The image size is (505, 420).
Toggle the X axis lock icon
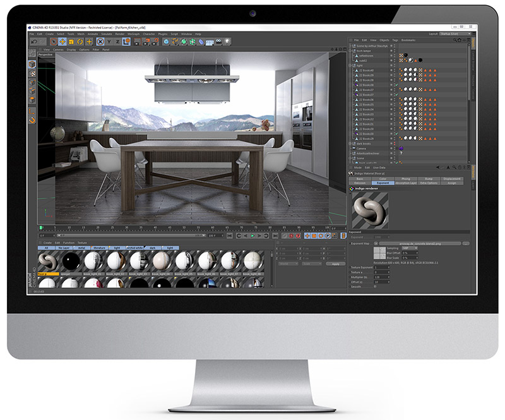pos(100,42)
